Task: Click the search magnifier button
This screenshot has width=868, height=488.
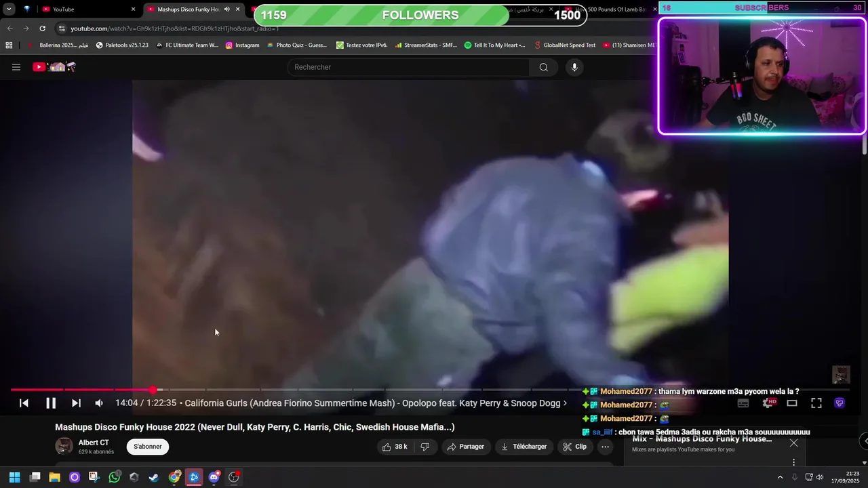Action: [543, 67]
